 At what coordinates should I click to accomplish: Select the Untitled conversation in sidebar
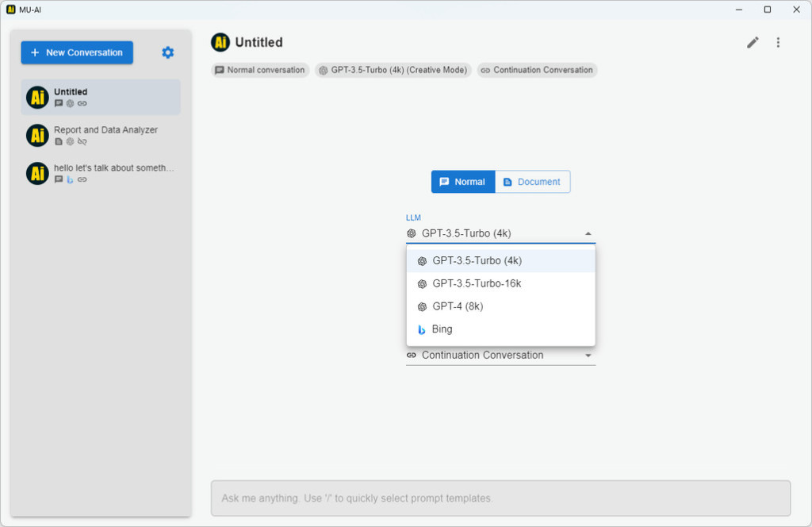click(101, 98)
